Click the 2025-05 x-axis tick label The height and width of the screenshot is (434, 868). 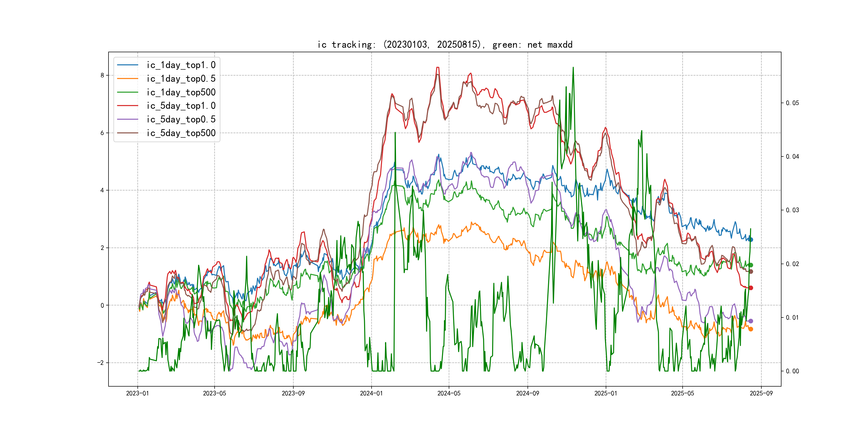(x=682, y=393)
